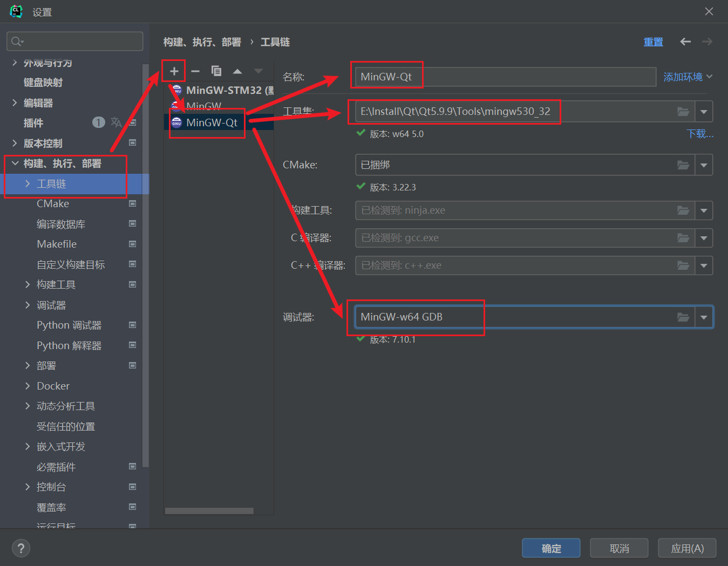Open C++ compiler dropdown arrow
The height and width of the screenshot is (566, 728).
click(704, 265)
